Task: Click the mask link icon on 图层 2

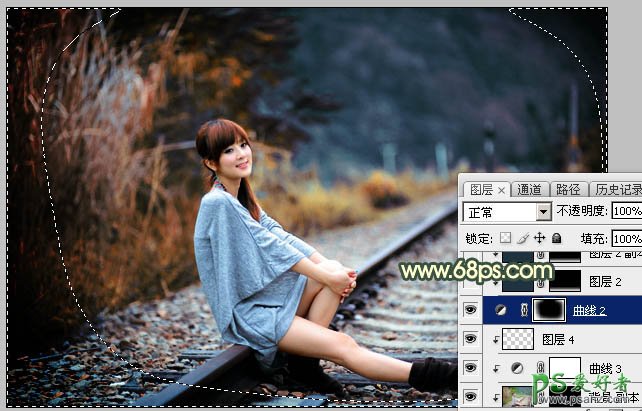Action: 541,283
